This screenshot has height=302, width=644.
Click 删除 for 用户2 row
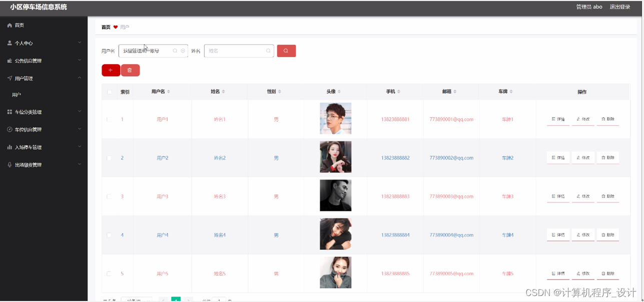click(x=608, y=158)
